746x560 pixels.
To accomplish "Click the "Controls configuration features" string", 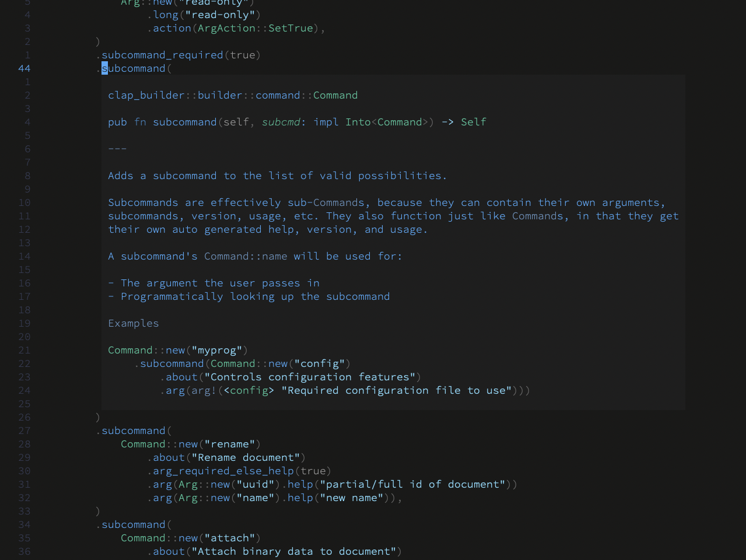I will [x=310, y=377].
